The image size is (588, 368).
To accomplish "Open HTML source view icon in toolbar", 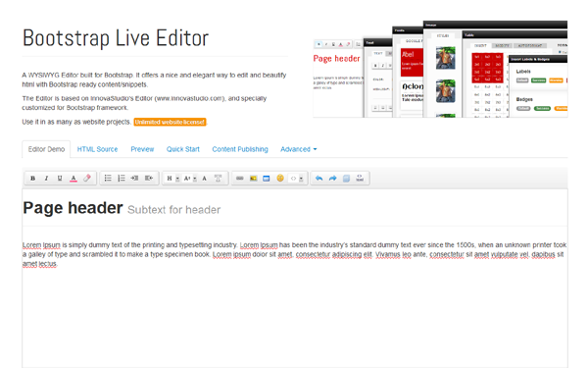I will tap(360, 179).
